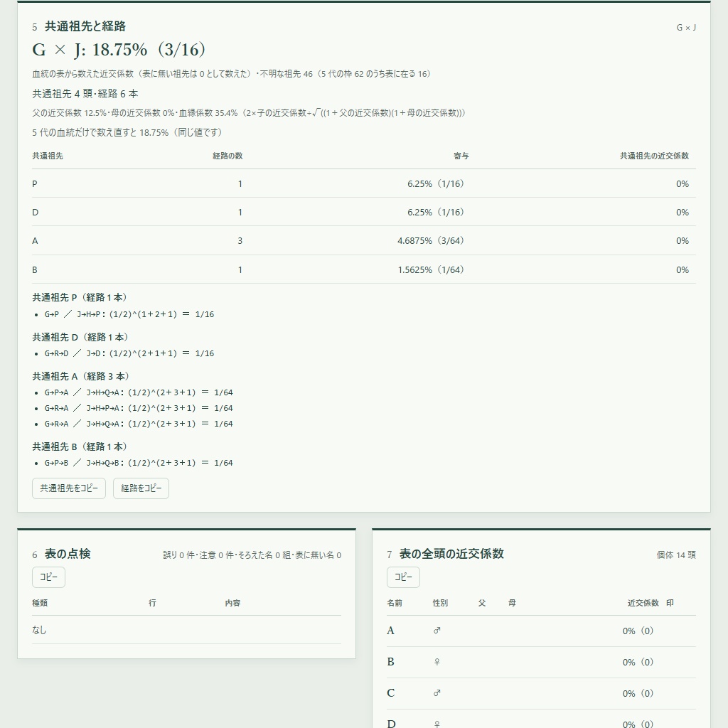This screenshot has width=728, height=728.
Task: Click the 1.5625% (1/64) contribution value
Action: pos(431,269)
